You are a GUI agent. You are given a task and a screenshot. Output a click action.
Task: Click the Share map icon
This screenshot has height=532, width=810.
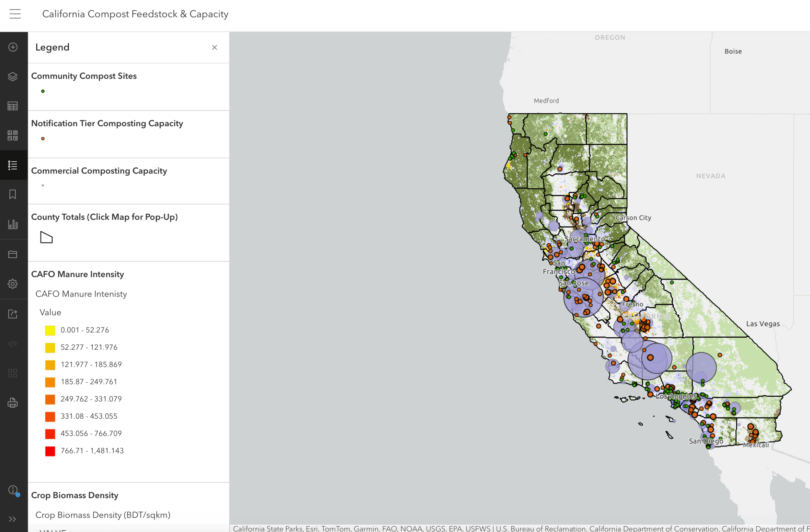pyautogui.click(x=13, y=314)
